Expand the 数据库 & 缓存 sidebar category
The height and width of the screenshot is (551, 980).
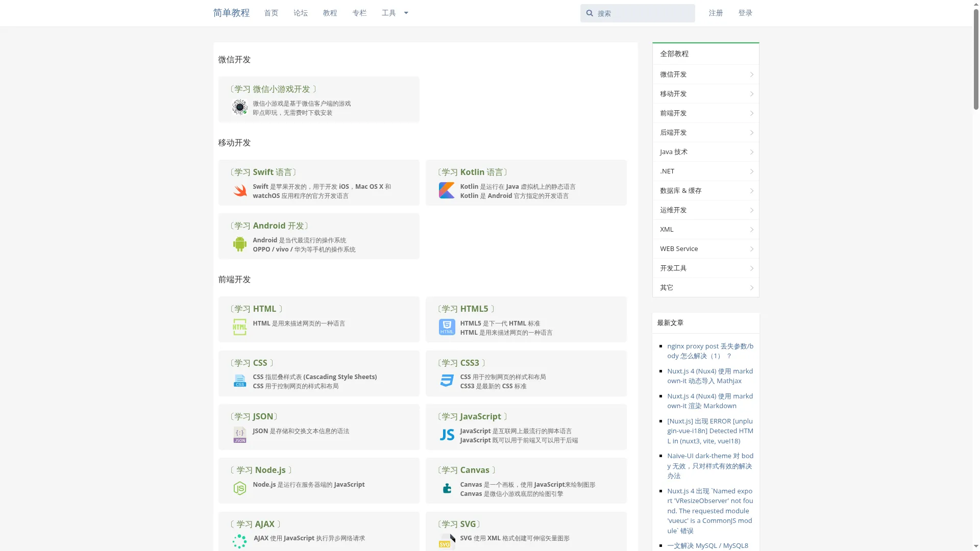coord(705,191)
